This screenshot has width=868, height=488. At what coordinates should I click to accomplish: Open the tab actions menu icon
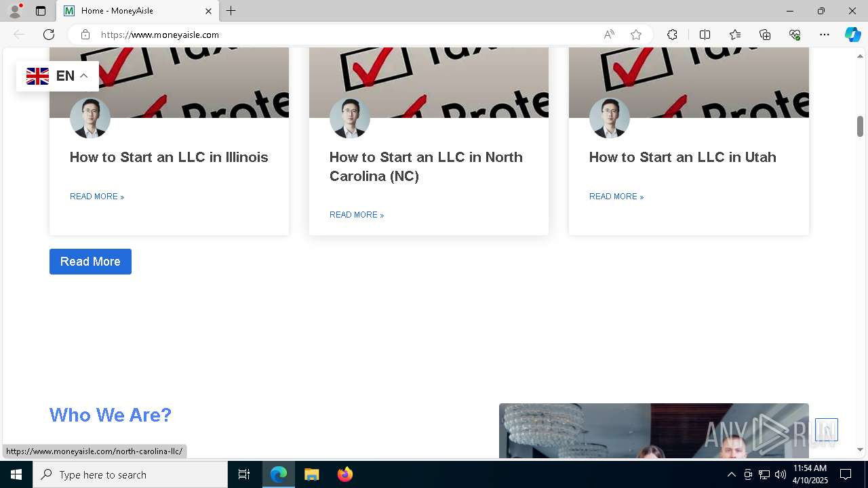[x=41, y=11]
